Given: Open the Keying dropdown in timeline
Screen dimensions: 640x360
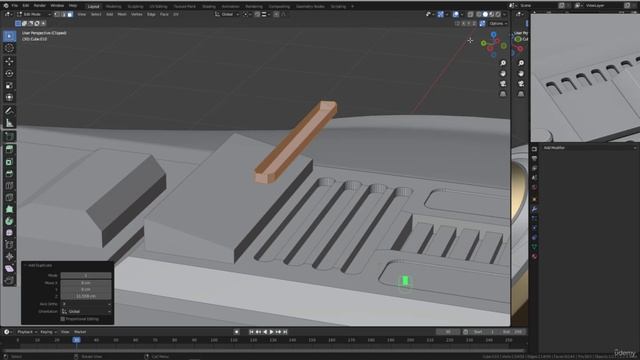Looking at the screenshot, I should click(48, 332).
